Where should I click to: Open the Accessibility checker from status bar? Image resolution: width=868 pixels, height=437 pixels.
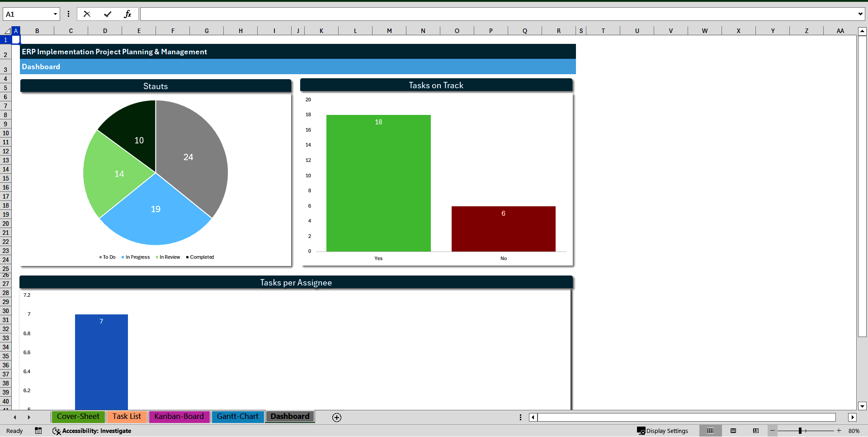point(57,431)
